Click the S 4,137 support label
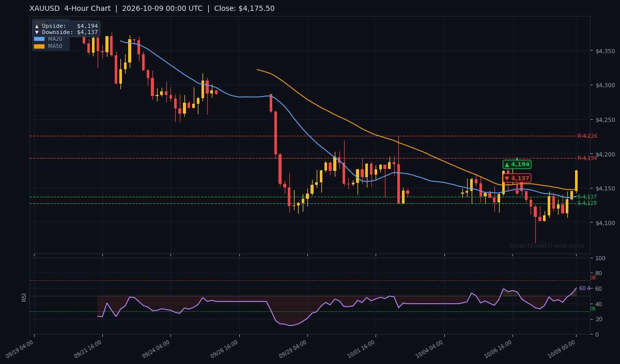 point(587,197)
